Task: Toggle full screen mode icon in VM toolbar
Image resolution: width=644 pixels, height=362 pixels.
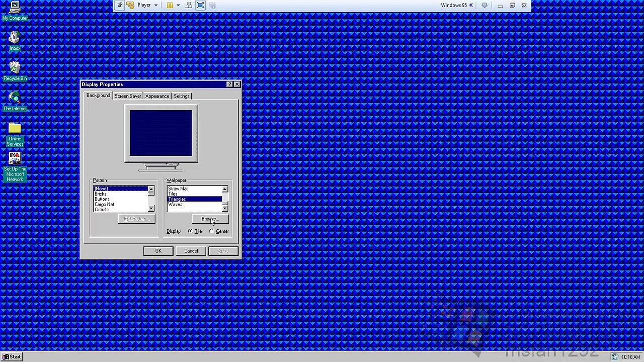Action: (x=200, y=5)
